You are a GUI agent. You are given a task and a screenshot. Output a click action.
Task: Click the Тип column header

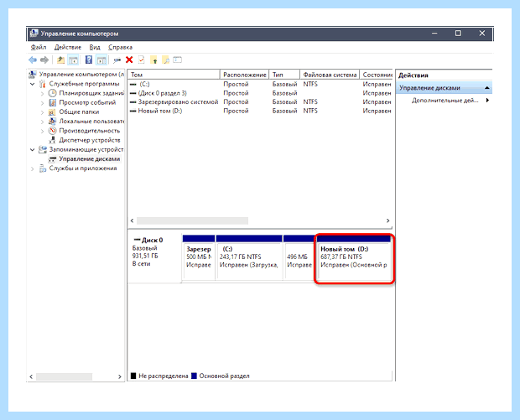coord(284,75)
